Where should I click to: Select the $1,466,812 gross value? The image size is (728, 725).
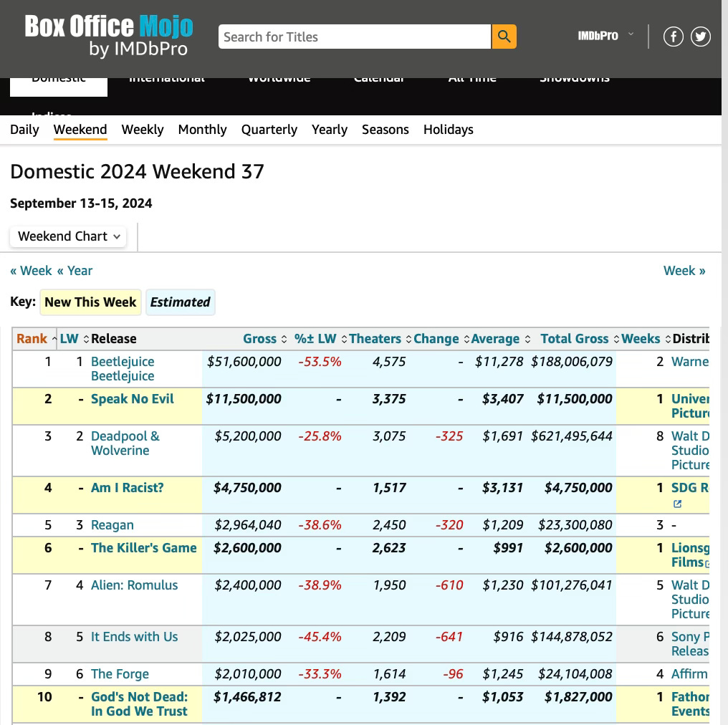[247, 697]
